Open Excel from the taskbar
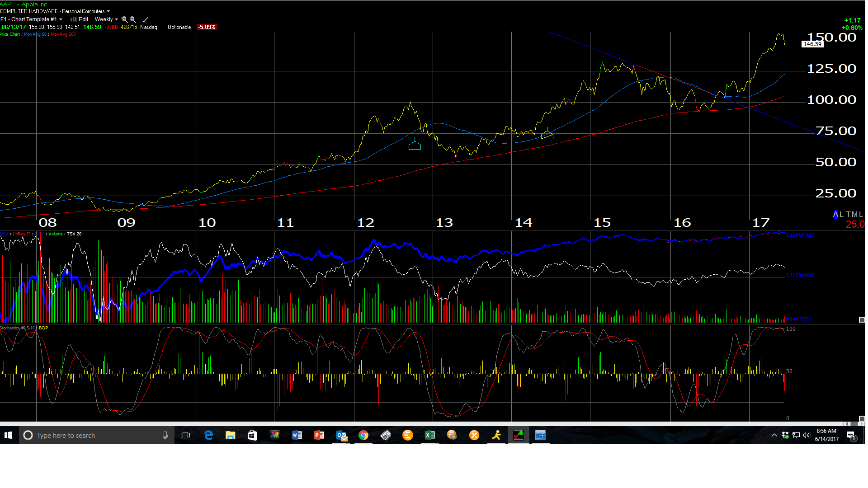Screen dimensions: 868x488 point(429,435)
